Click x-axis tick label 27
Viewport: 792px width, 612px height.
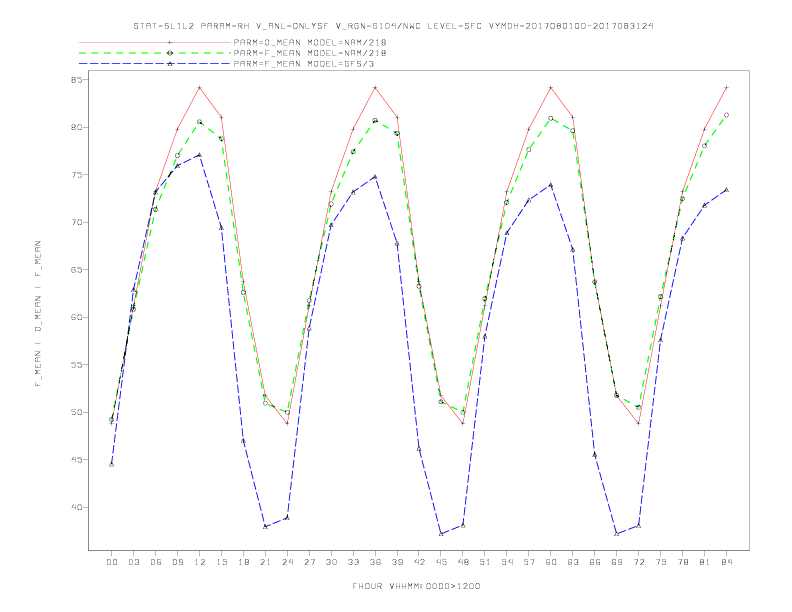click(309, 562)
